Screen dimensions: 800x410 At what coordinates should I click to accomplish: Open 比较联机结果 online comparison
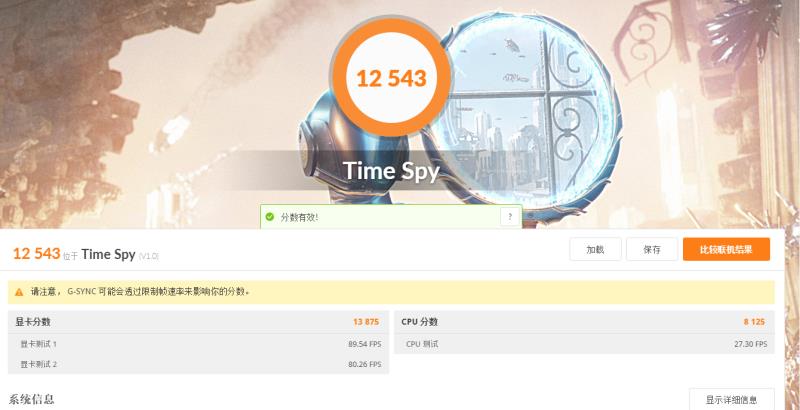tap(727, 249)
